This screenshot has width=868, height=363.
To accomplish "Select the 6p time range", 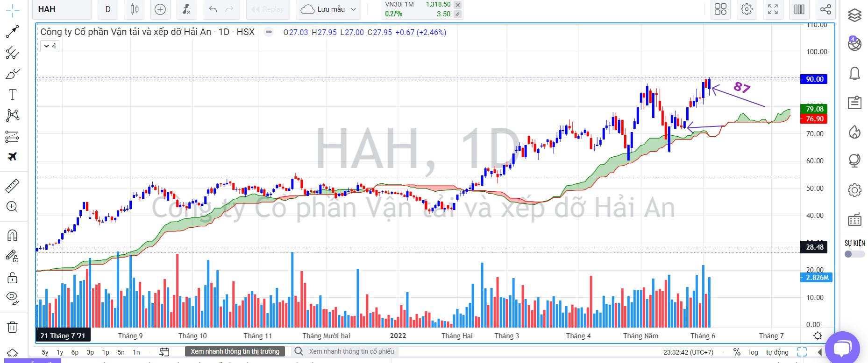I will (x=75, y=352).
